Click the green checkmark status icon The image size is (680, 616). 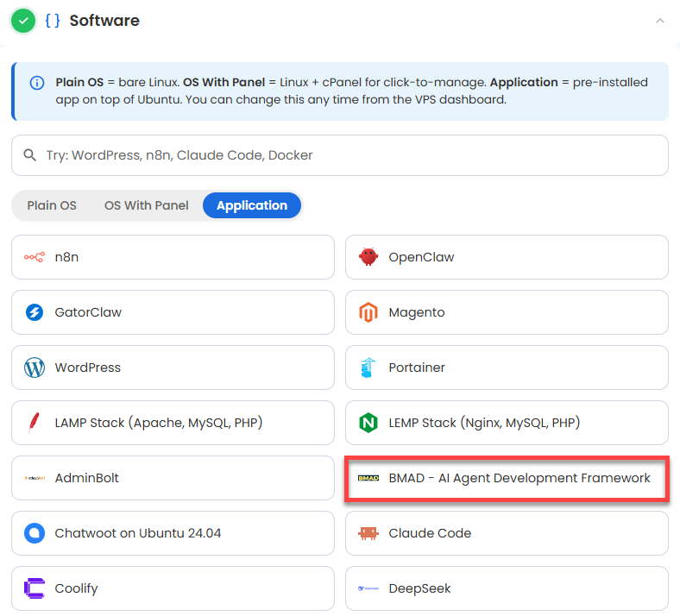tap(23, 21)
